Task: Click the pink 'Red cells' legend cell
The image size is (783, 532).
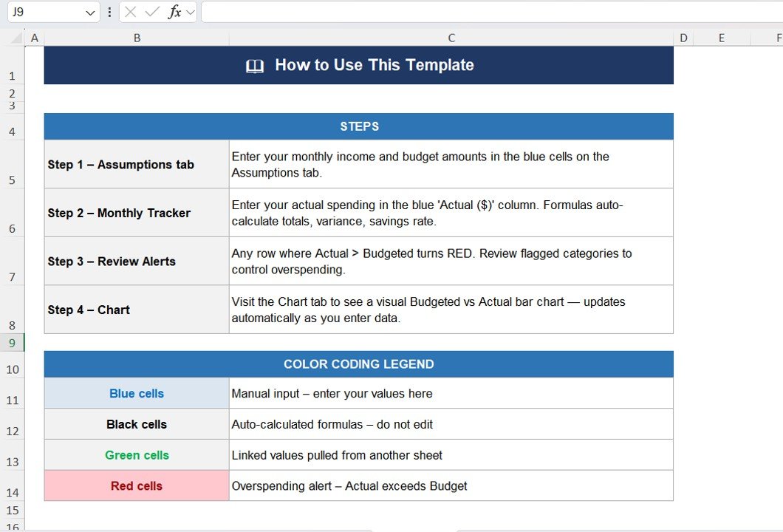Action: pyautogui.click(x=137, y=486)
